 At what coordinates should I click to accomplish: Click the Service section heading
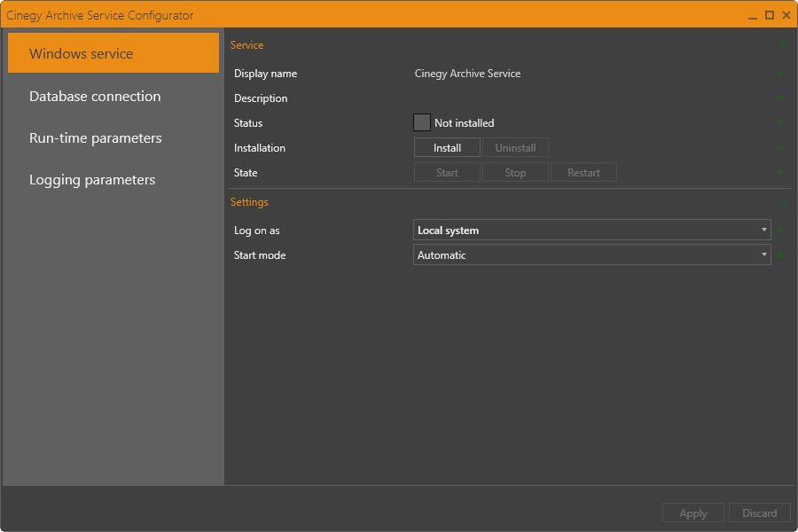click(x=246, y=45)
